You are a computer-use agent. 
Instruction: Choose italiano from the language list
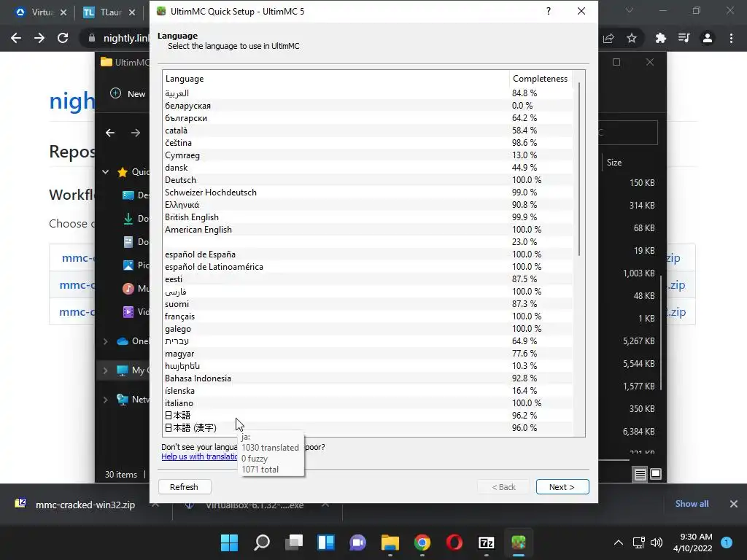[368, 402]
